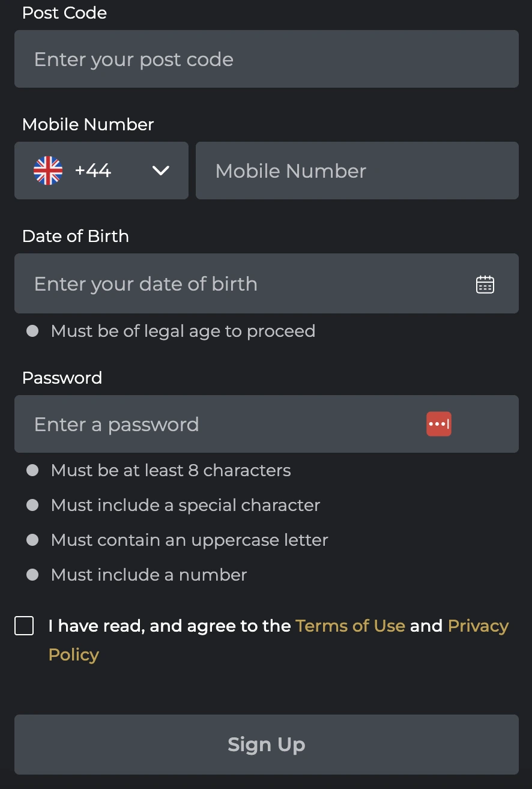Reveal the typed password using the red icon
This screenshot has width=532, height=789.
(438, 424)
